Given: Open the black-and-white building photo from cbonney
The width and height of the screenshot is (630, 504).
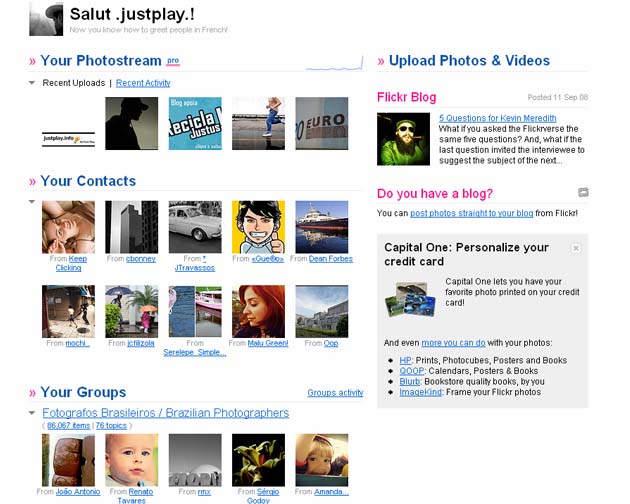Looking at the screenshot, I should click(x=132, y=227).
